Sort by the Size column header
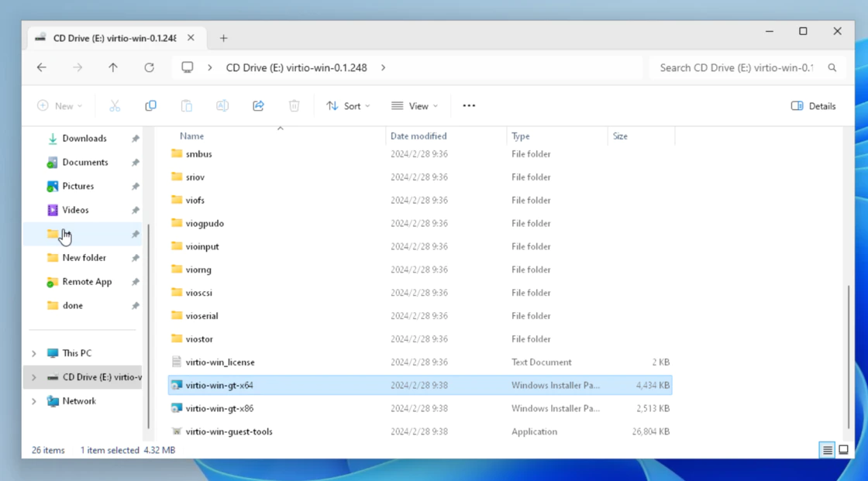 pyautogui.click(x=620, y=136)
